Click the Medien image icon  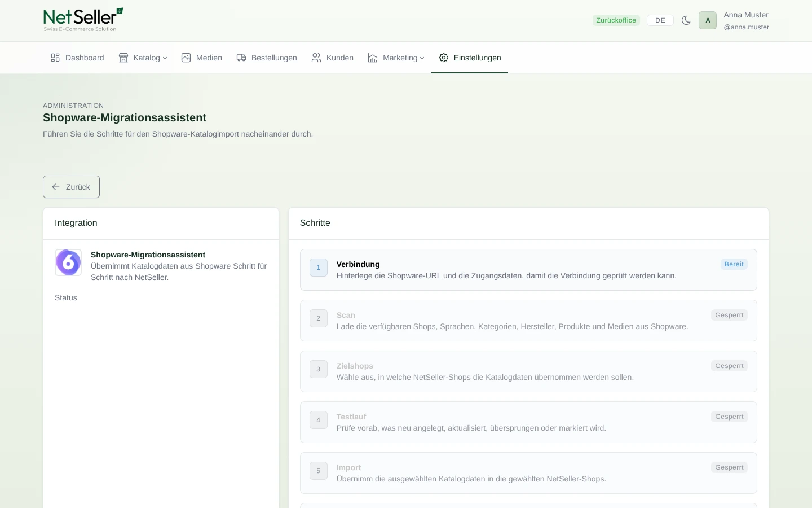coord(186,58)
